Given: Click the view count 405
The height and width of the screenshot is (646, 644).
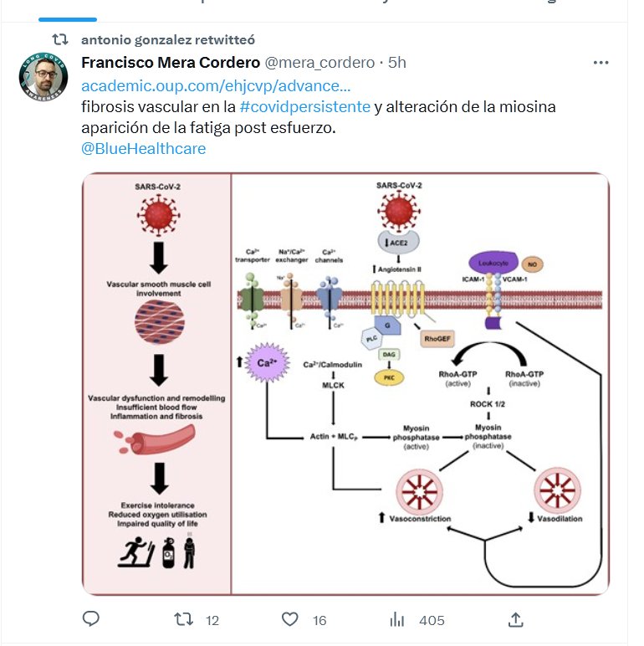Looking at the screenshot, I should pyautogui.click(x=432, y=620).
